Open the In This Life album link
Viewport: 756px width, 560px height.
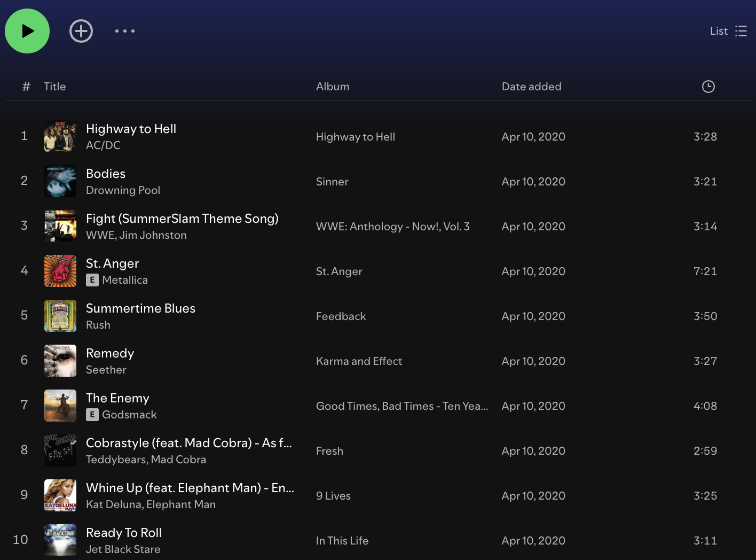click(342, 541)
